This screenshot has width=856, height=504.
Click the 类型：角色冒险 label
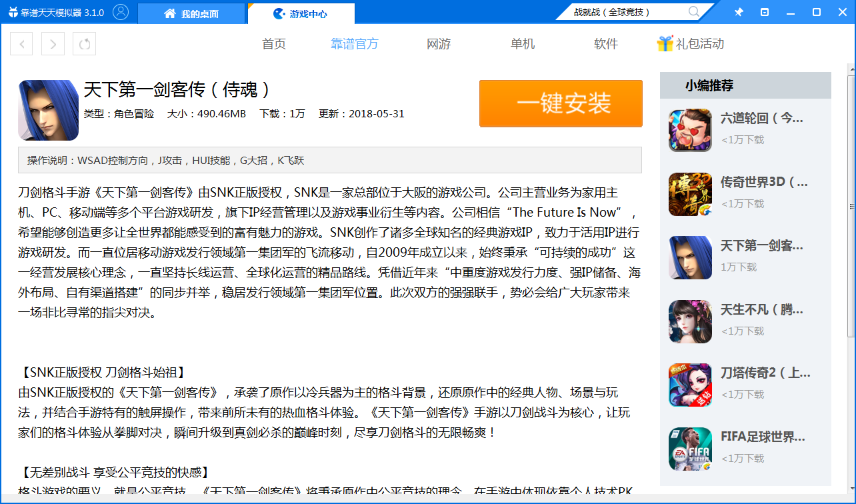click(x=119, y=114)
